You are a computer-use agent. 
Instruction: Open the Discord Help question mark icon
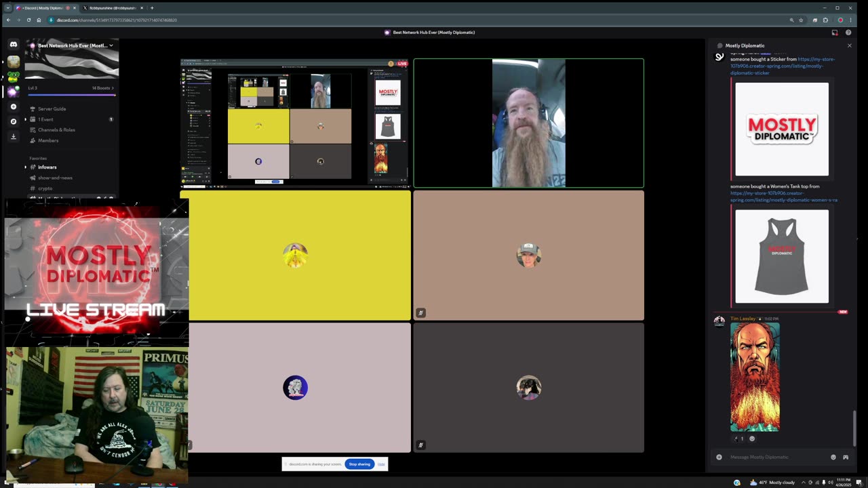[x=848, y=33]
